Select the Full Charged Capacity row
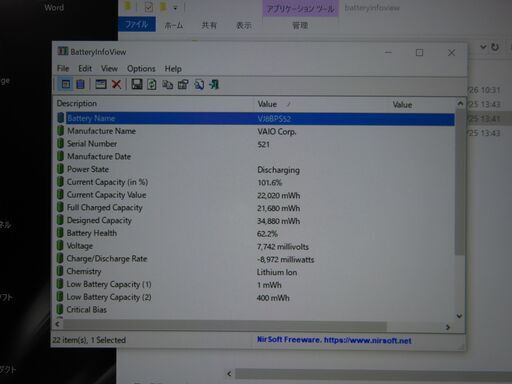 pyautogui.click(x=255, y=208)
